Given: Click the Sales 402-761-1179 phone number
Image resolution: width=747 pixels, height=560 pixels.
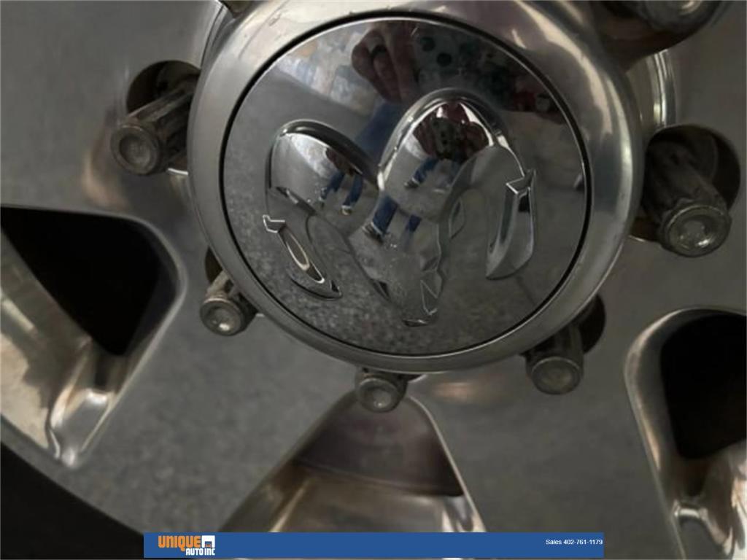Looking at the screenshot, I should tap(573, 542).
